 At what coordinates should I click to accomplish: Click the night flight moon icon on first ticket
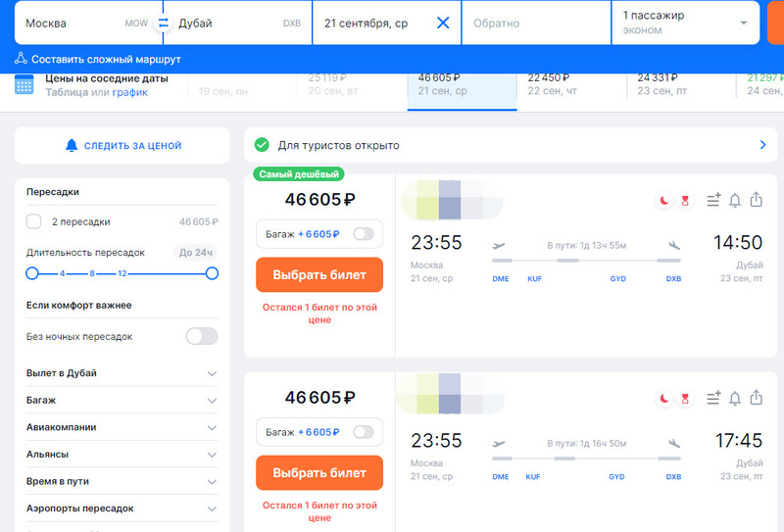click(664, 200)
